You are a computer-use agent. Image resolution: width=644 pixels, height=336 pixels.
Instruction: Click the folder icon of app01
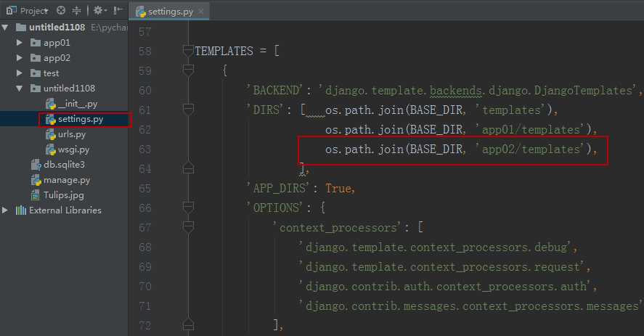[x=36, y=43]
